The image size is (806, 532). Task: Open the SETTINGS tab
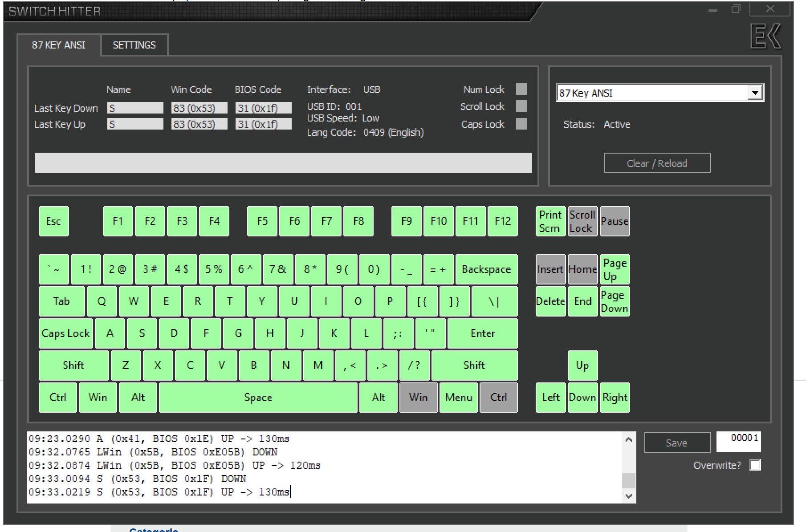[x=134, y=45]
